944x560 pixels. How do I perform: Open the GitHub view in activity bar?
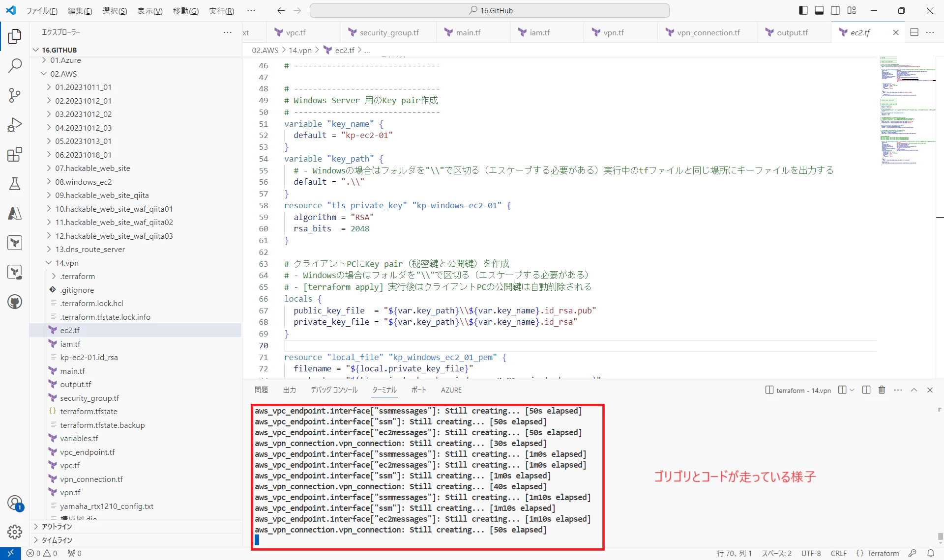(x=15, y=302)
